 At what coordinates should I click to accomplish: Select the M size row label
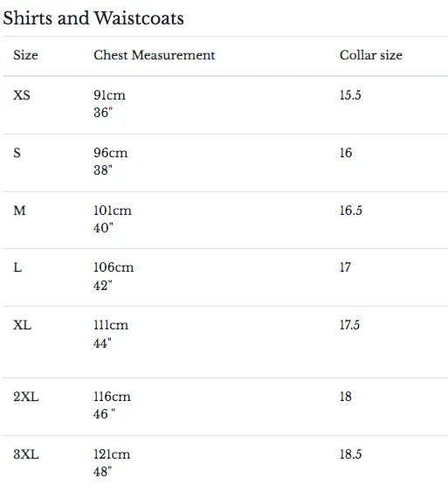coord(19,211)
